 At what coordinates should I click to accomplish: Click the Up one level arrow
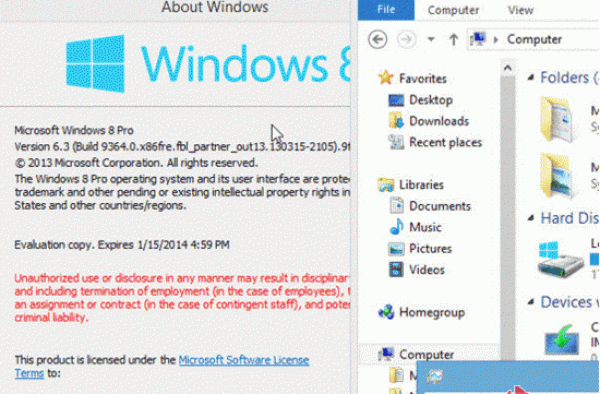453,39
